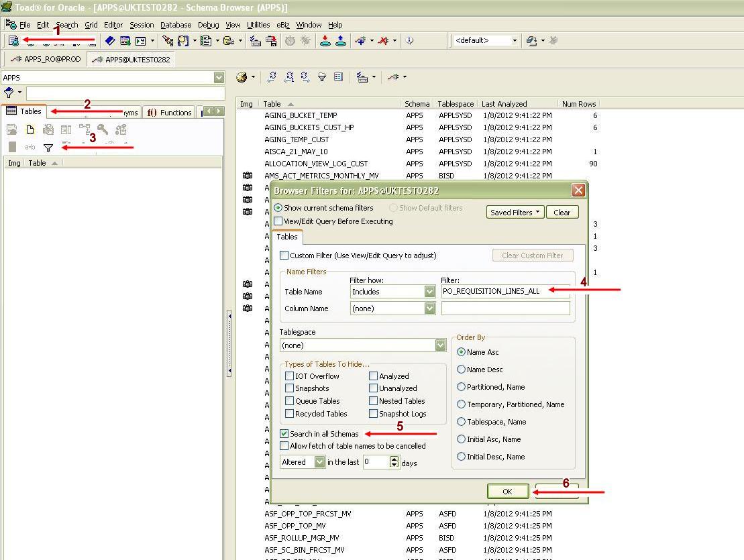Image resolution: width=744 pixels, height=560 pixels.
Task: Open the Altered dropdown
Action: click(x=319, y=462)
